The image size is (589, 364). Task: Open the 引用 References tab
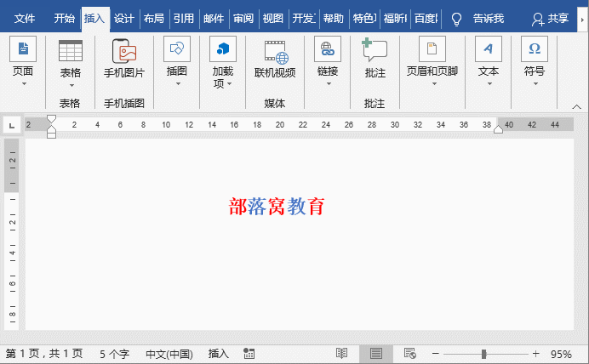[184, 19]
